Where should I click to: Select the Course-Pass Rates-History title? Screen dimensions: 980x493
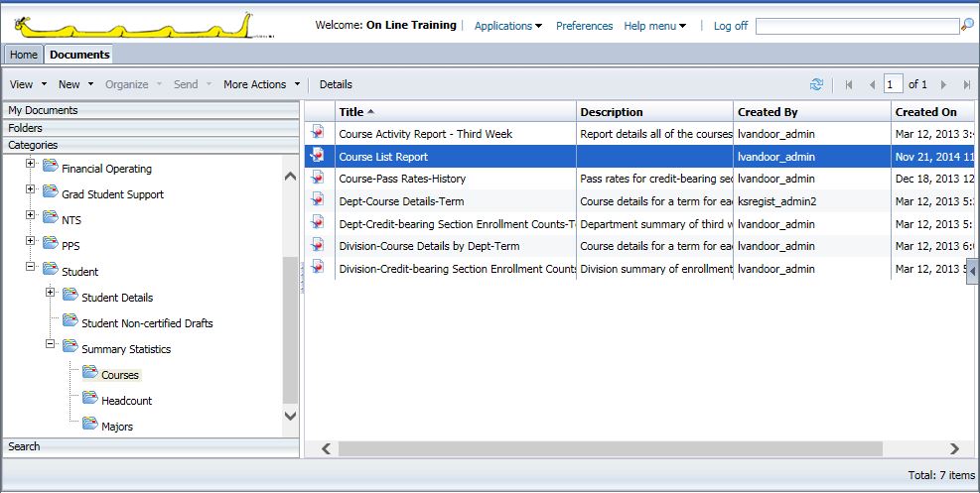pos(402,179)
